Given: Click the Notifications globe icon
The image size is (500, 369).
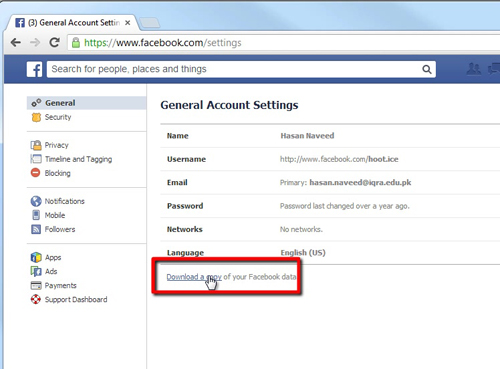Looking at the screenshot, I should pos(36,201).
